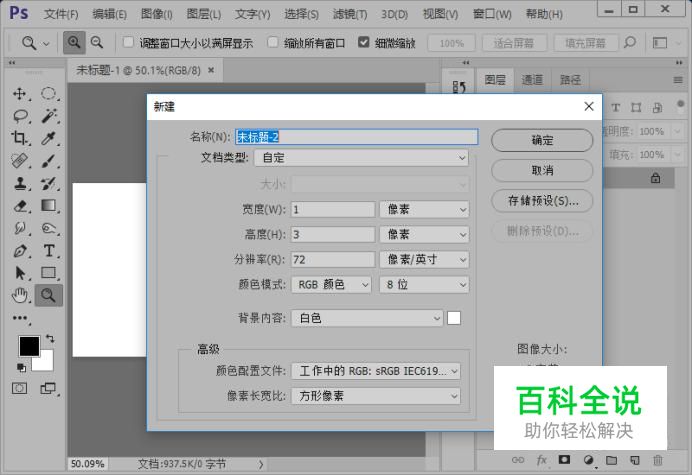The image size is (692, 475).
Task: Select the Lasso tool
Action: tap(20, 116)
